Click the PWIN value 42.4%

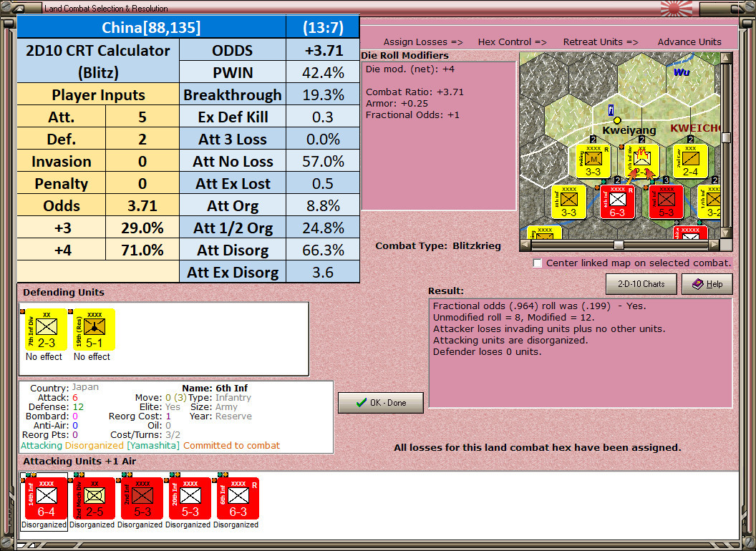coord(323,73)
